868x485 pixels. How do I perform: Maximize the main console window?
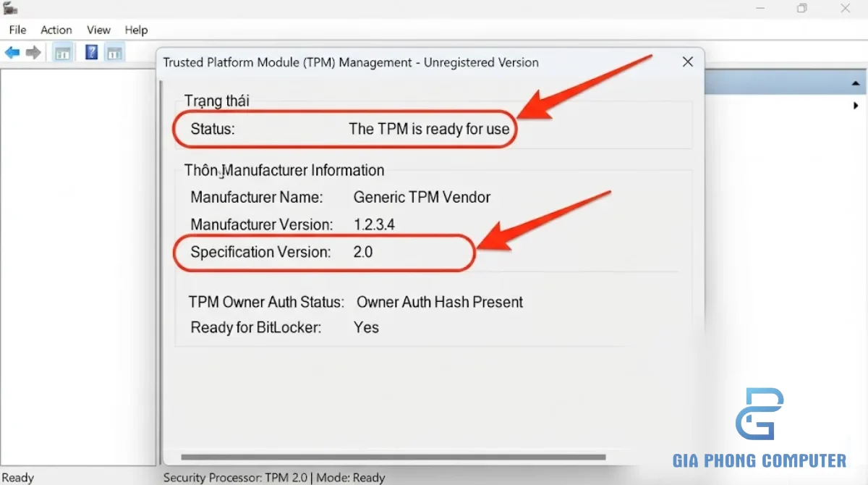point(801,8)
